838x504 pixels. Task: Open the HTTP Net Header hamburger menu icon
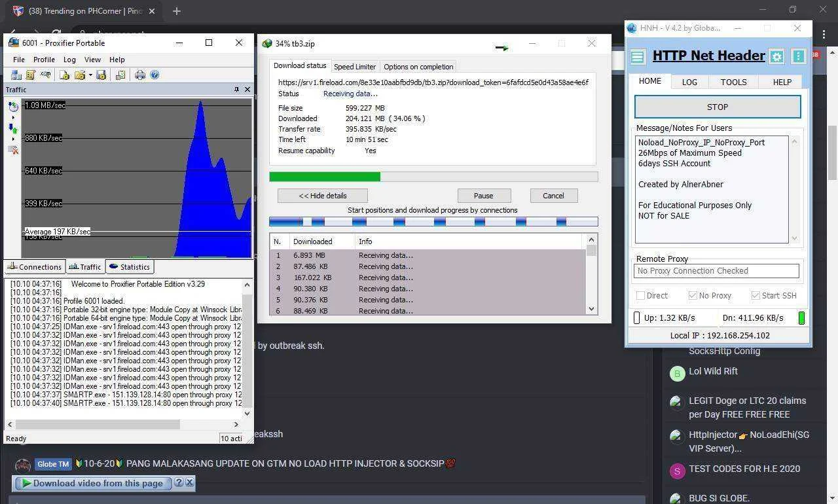(638, 57)
